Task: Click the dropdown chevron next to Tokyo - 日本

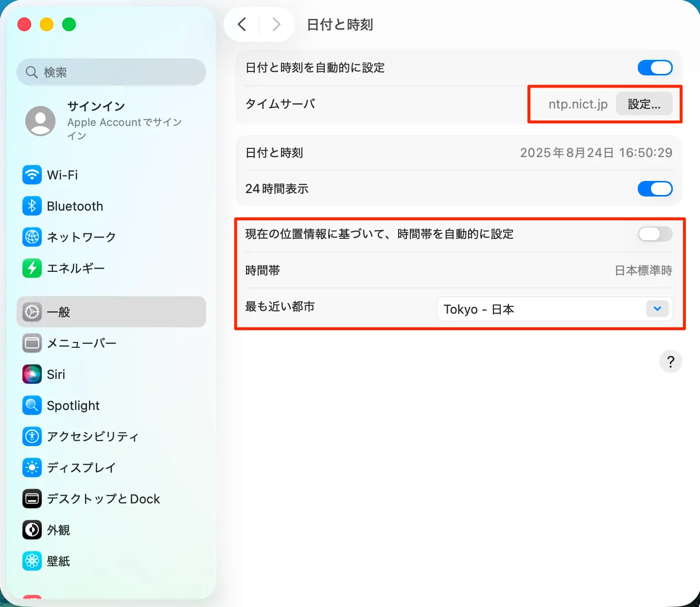Action: (657, 309)
